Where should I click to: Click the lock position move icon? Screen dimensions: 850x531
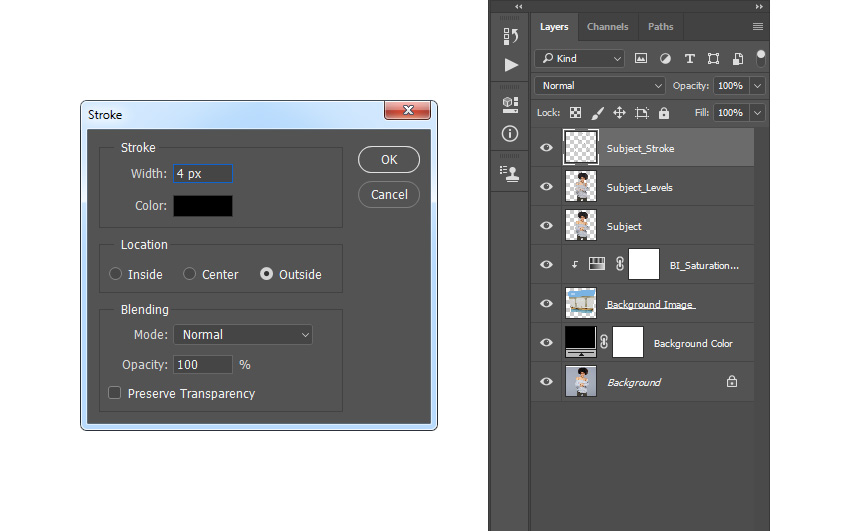619,113
